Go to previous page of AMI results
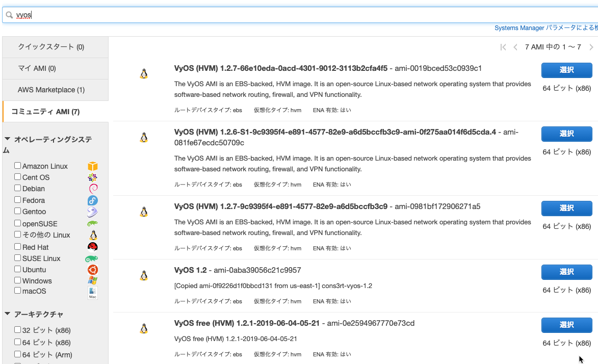598x364 pixels. coord(515,47)
